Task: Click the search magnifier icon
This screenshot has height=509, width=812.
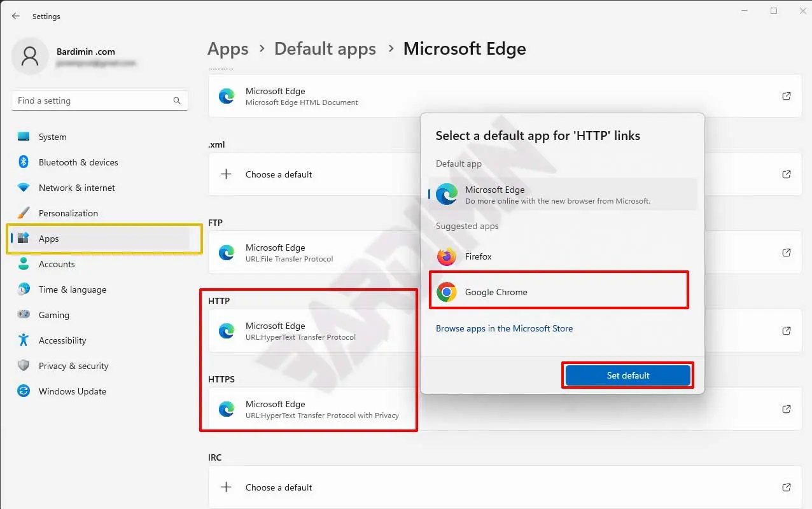Action: (x=177, y=101)
